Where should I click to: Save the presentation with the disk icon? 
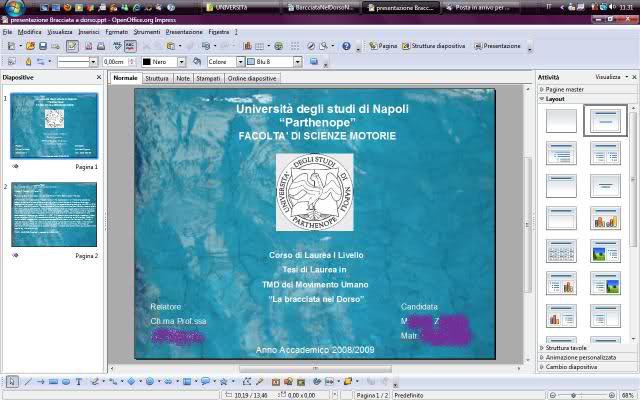point(43,46)
